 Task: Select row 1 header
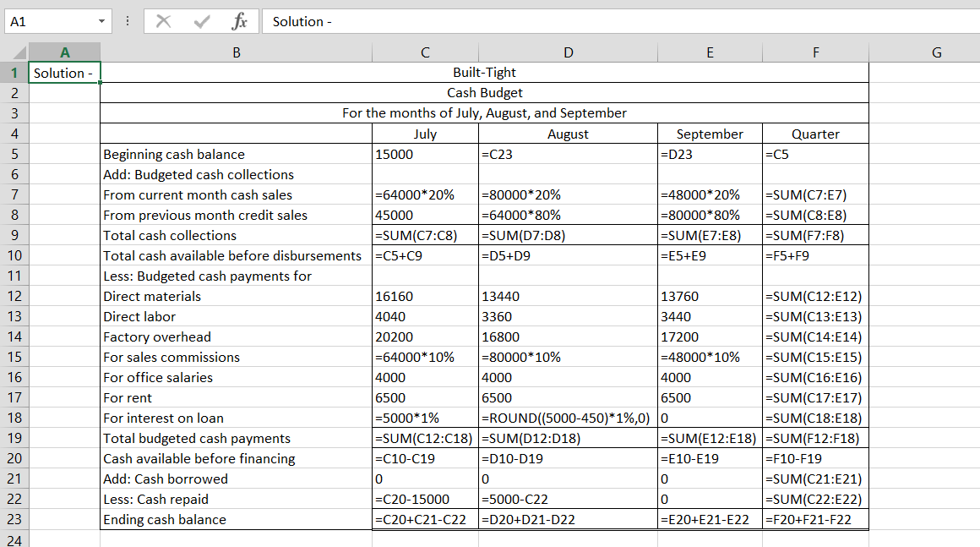(x=14, y=73)
